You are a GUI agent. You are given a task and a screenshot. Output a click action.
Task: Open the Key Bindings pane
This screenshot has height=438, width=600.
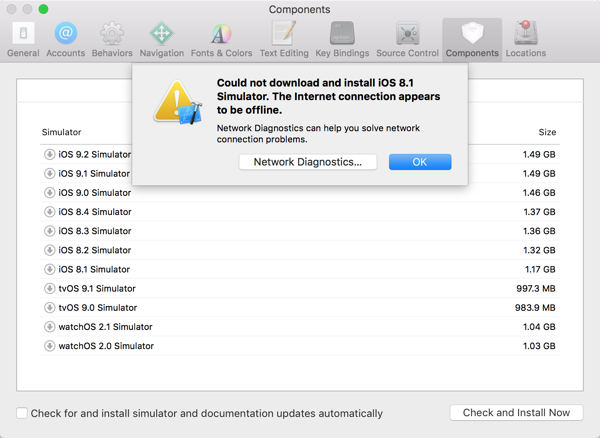click(x=343, y=38)
